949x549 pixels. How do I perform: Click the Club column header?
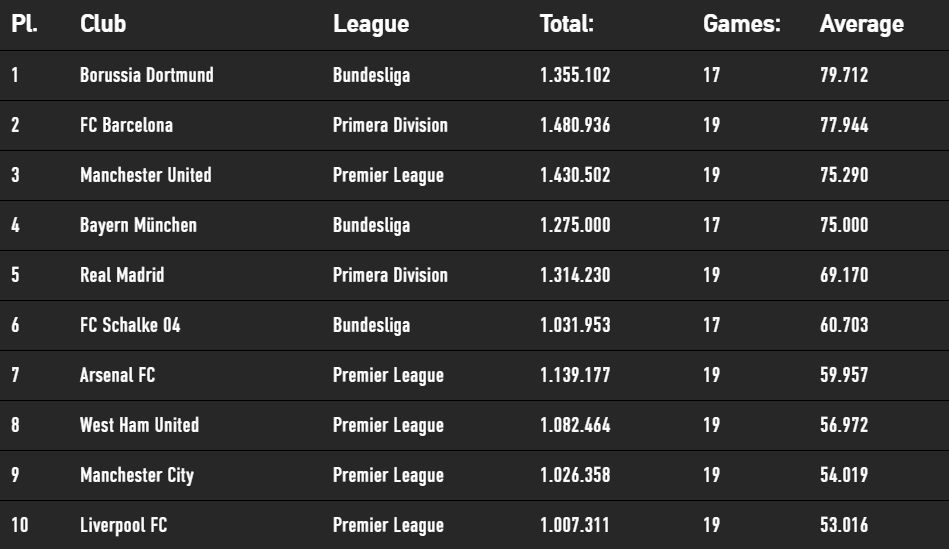pos(103,24)
